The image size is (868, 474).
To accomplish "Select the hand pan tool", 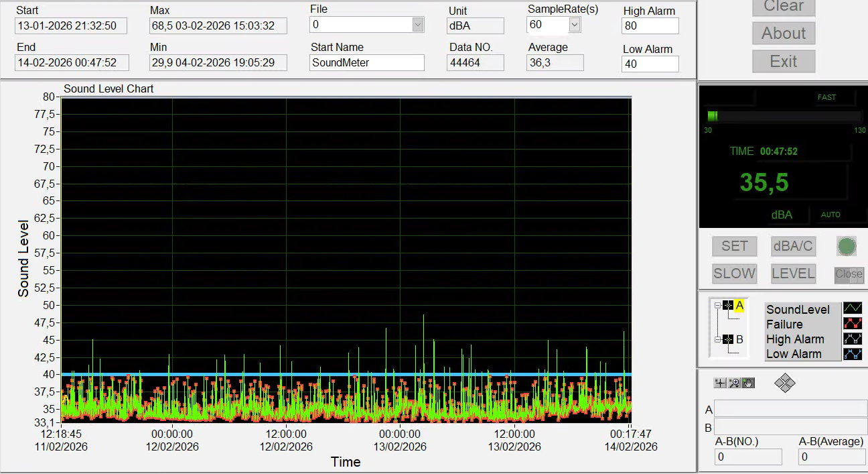I will [748, 383].
